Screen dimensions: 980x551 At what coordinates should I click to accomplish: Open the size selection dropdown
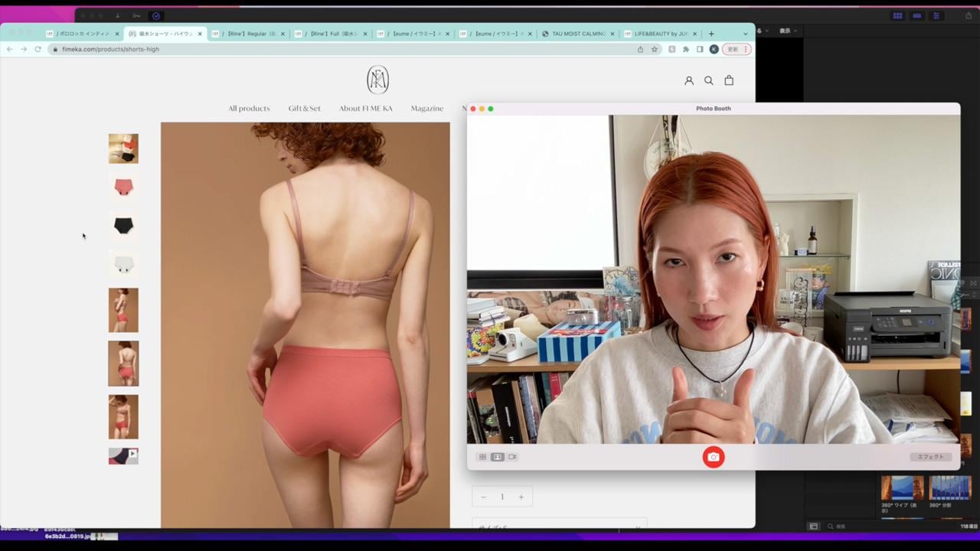(x=559, y=527)
